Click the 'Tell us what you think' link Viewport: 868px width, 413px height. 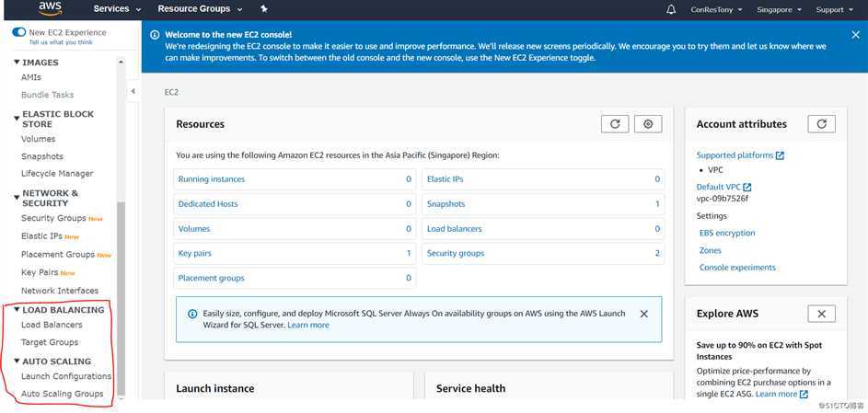tap(61, 42)
